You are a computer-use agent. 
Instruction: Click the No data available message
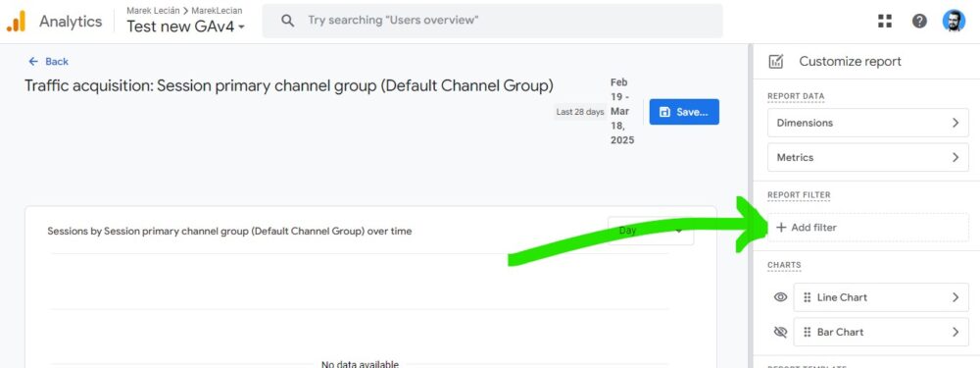(x=360, y=364)
